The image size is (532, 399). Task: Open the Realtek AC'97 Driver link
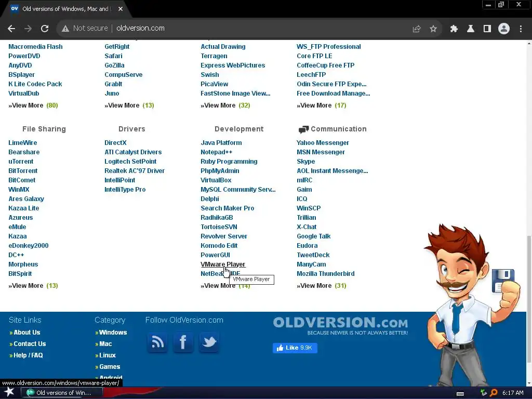[135, 171]
